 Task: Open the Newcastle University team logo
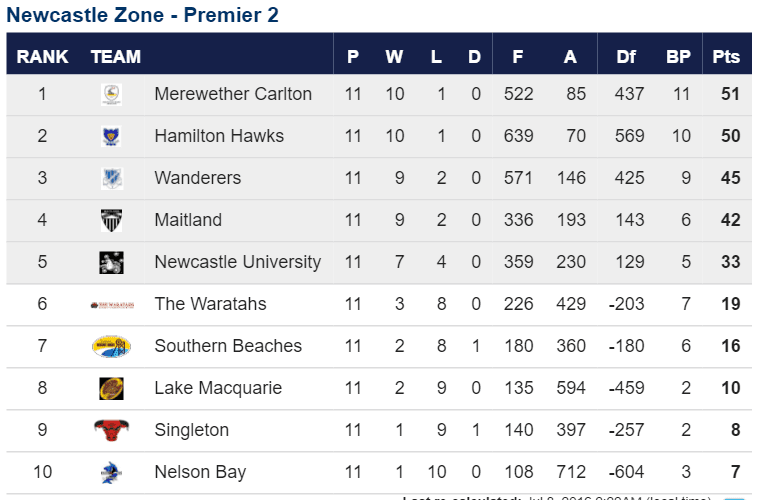click(x=111, y=263)
